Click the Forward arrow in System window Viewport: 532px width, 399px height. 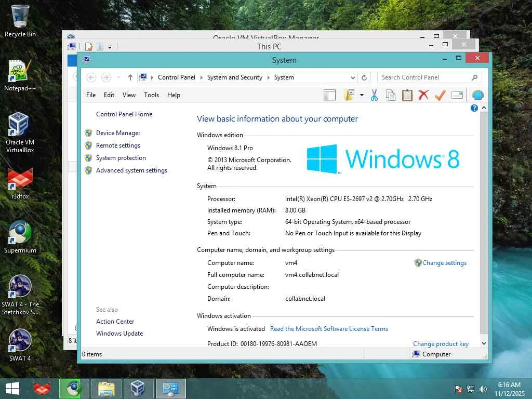[106, 77]
